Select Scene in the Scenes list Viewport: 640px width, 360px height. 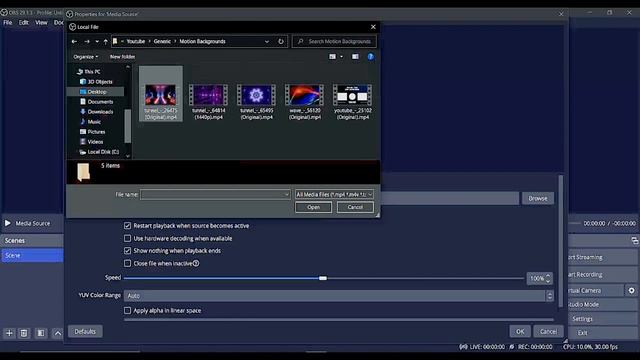click(x=32, y=255)
